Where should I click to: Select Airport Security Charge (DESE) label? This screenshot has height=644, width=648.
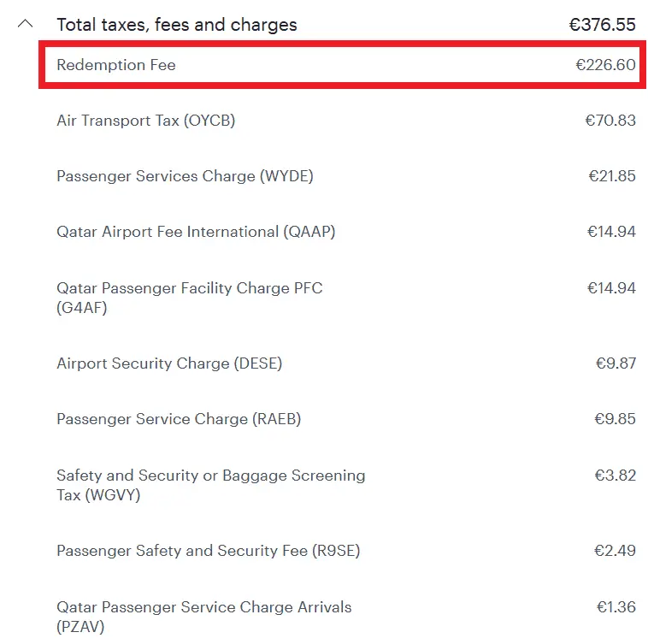click(x=169, y=363)
